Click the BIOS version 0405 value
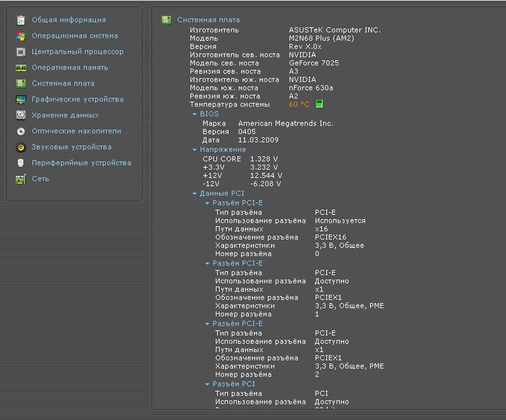The width and height of the screenshot is (506, 420). pyautogui.click(x=247, y=132)
